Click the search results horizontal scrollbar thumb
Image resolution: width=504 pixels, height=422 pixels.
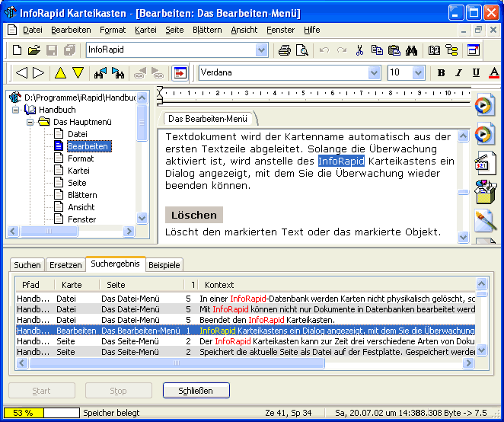[177, 363]
